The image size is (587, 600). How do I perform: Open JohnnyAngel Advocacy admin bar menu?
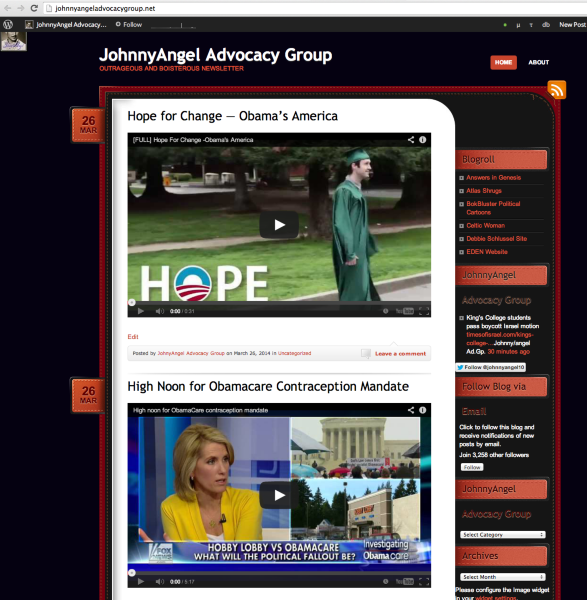pos(66,25)
